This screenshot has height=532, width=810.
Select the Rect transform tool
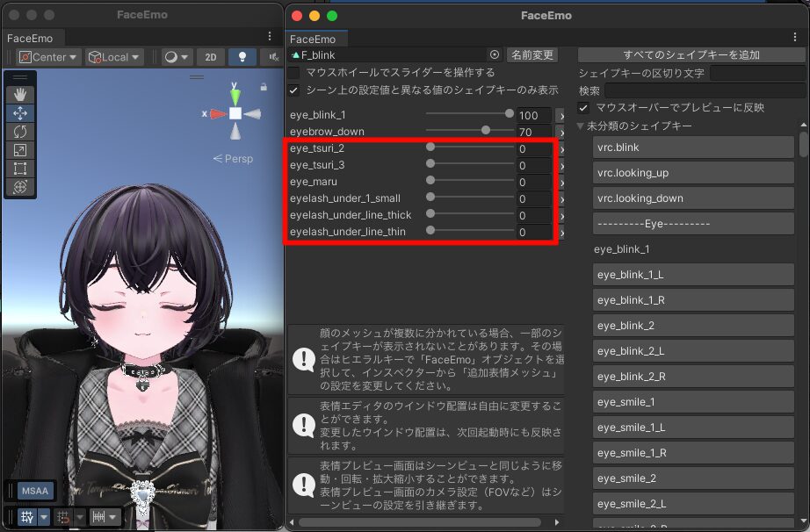pyautogui.click(x=20, y=169)
